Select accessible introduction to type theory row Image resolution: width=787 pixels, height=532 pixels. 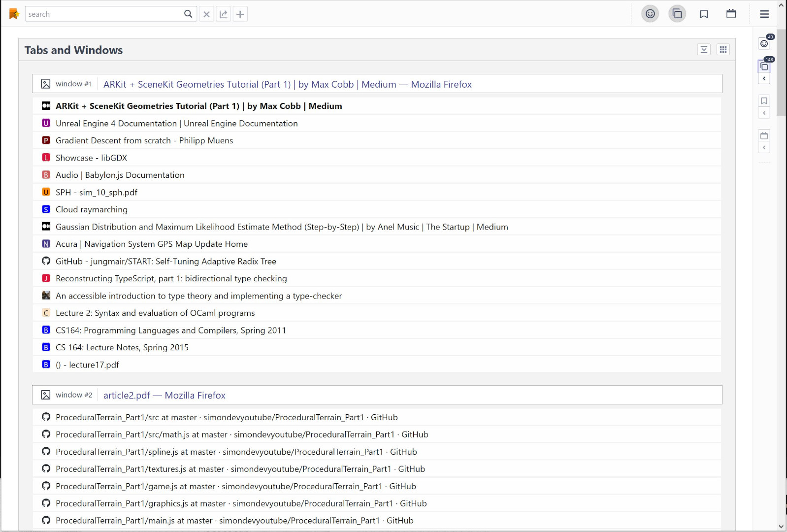pyautogui.click(x=377, y=296)
